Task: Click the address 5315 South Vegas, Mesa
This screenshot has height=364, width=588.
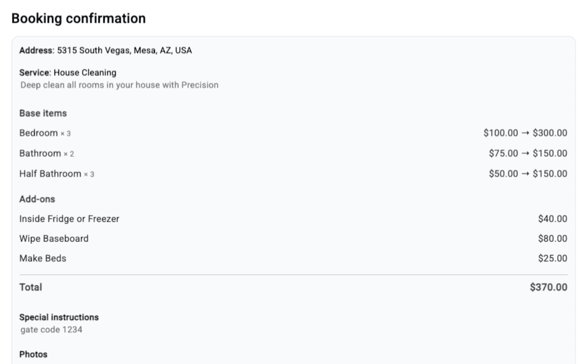Action: tap(124, 50)
